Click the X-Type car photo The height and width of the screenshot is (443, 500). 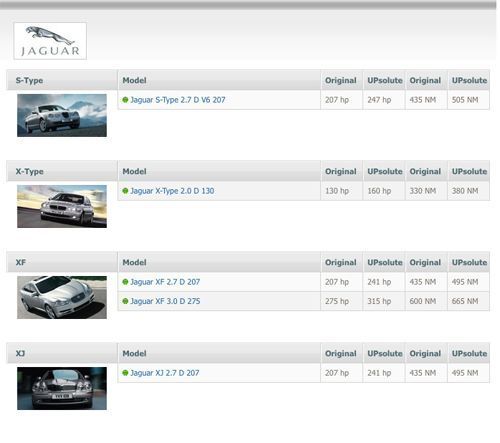(x=62, y=206)
